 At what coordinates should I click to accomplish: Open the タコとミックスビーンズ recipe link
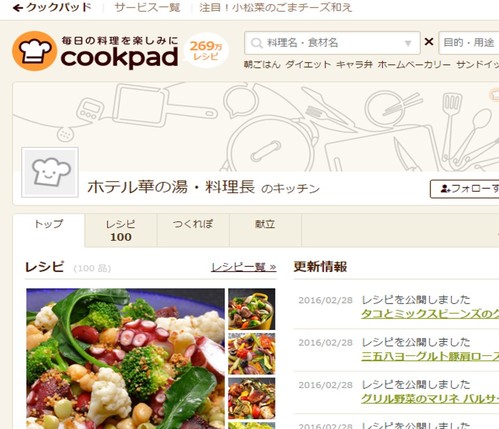coord(430,314)
